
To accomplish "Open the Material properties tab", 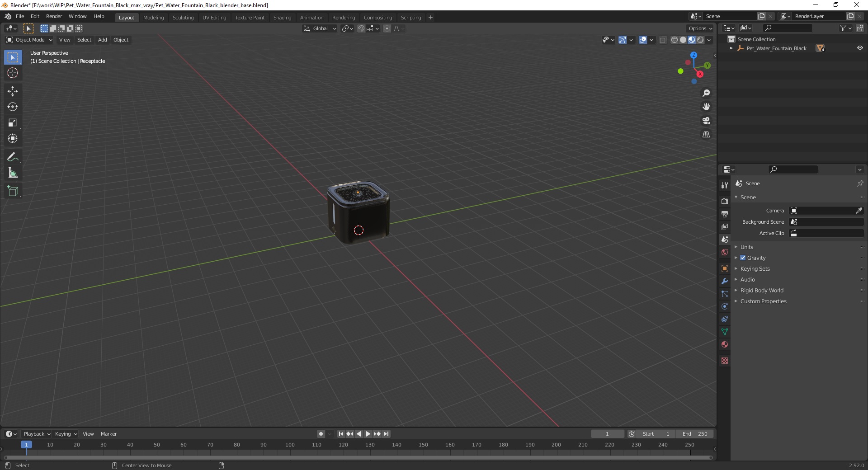I will coord(725,344).
